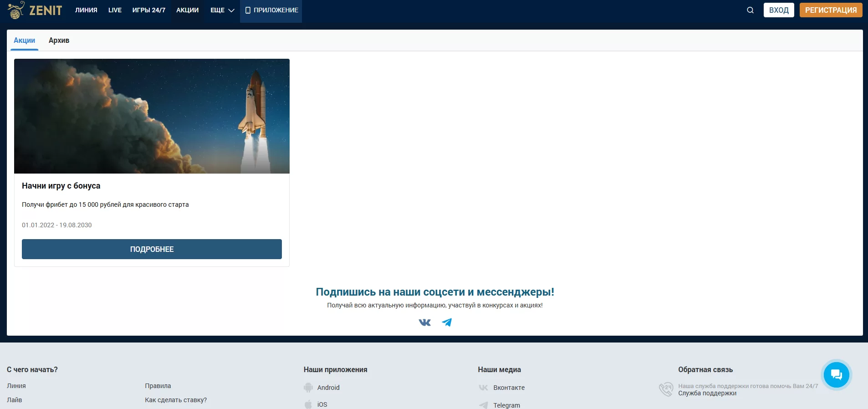Image resolution: width=868 pixels, height=409 pixels.
Task: Click the ВХОД login button
Action: [x=779, y=10]
